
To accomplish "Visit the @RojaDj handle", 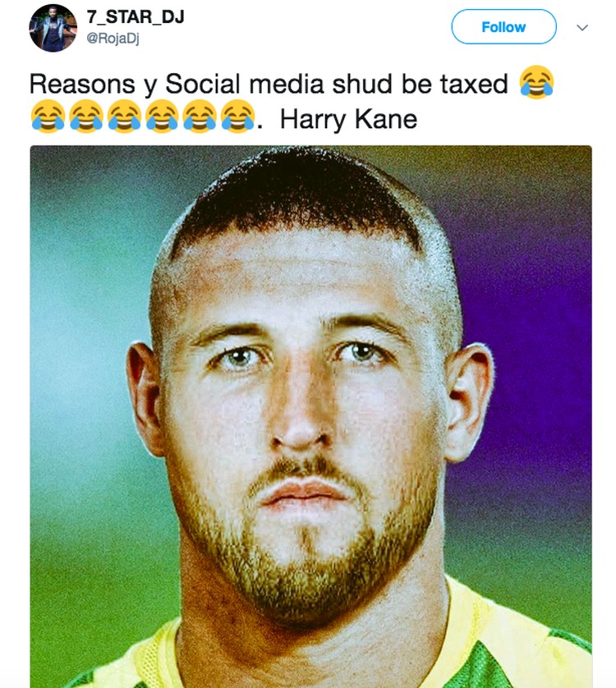I will pyautogui.click(x=113, y=39).
